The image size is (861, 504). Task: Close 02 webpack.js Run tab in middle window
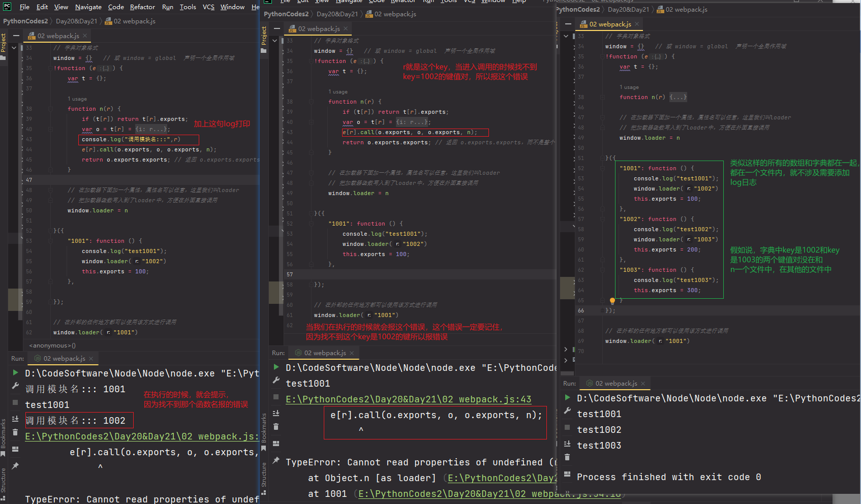(352, 353)
